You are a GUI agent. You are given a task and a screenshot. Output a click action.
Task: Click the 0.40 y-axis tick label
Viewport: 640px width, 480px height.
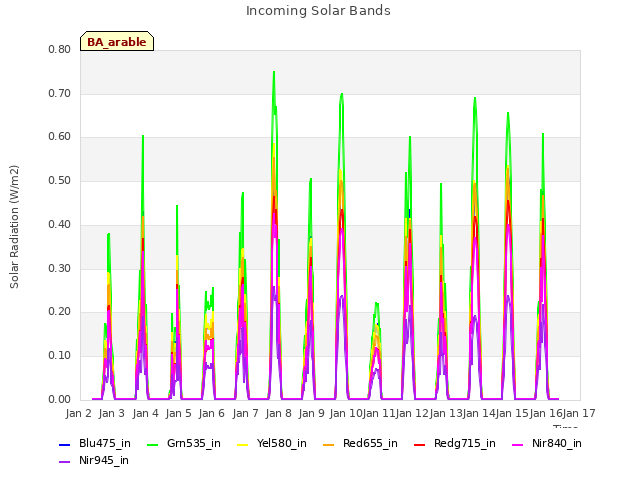click(60, 224)
